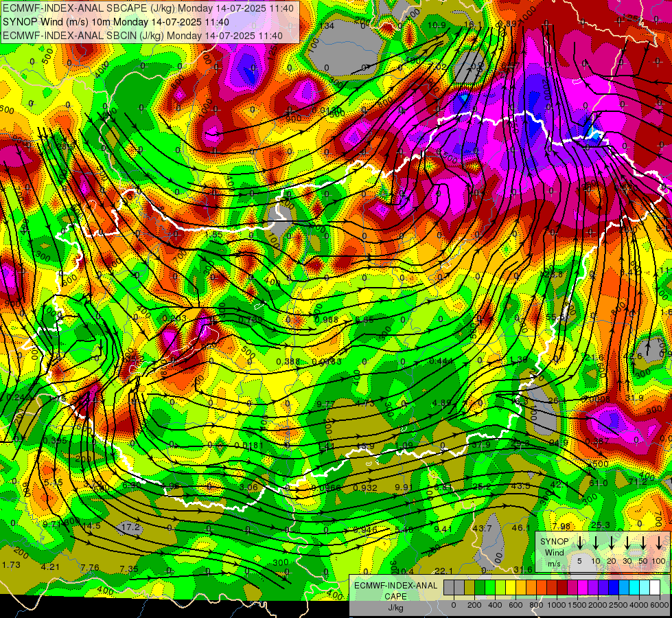Click the 4.21 value on the map

50,567
